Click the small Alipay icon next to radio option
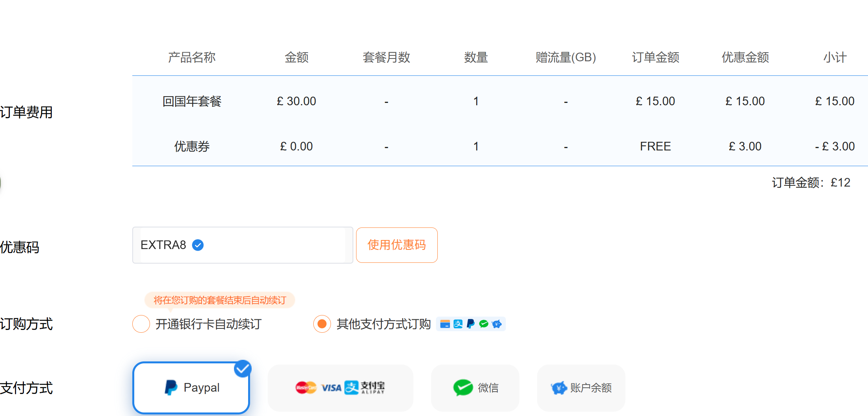 coord(458,324)
